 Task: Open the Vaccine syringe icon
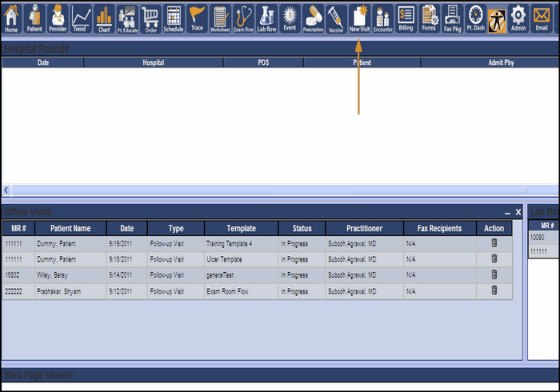pos(337,18)
